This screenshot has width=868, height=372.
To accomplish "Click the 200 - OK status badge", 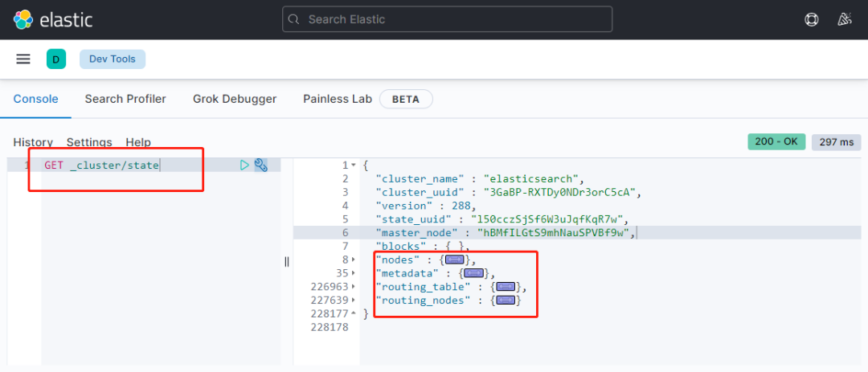I will tap(776, 141).
